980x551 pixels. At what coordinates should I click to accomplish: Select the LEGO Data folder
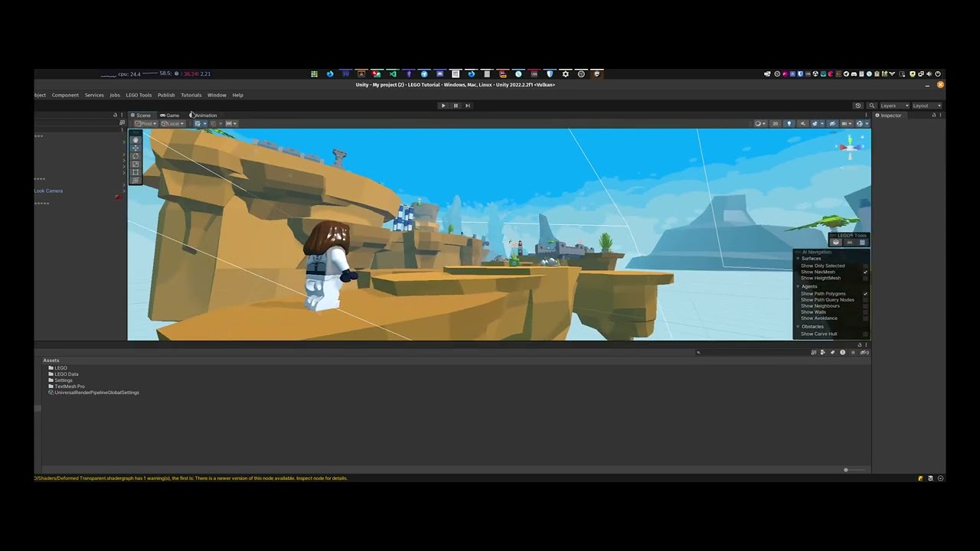[x=64, y=374]
